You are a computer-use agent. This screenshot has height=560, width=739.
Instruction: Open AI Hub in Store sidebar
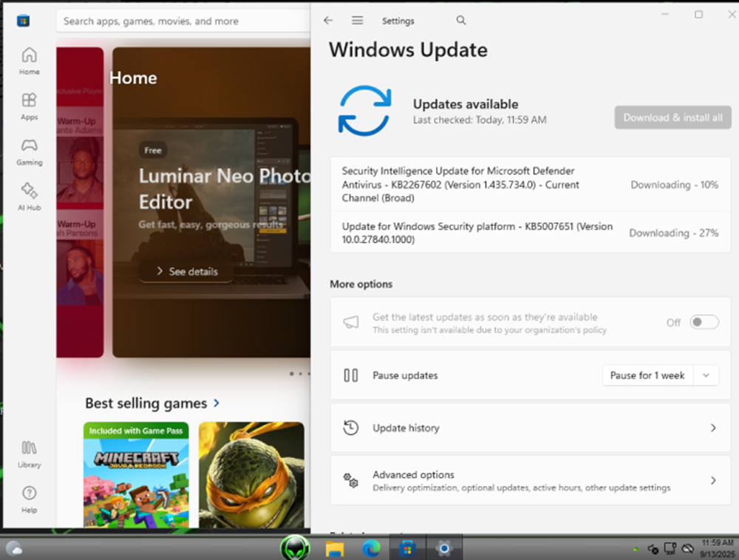(x=30, y=196)
